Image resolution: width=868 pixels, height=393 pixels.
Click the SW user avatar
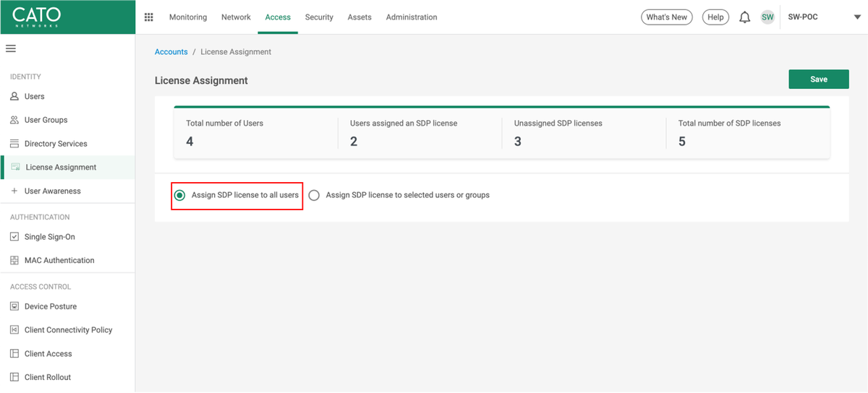tap(767, 17)
